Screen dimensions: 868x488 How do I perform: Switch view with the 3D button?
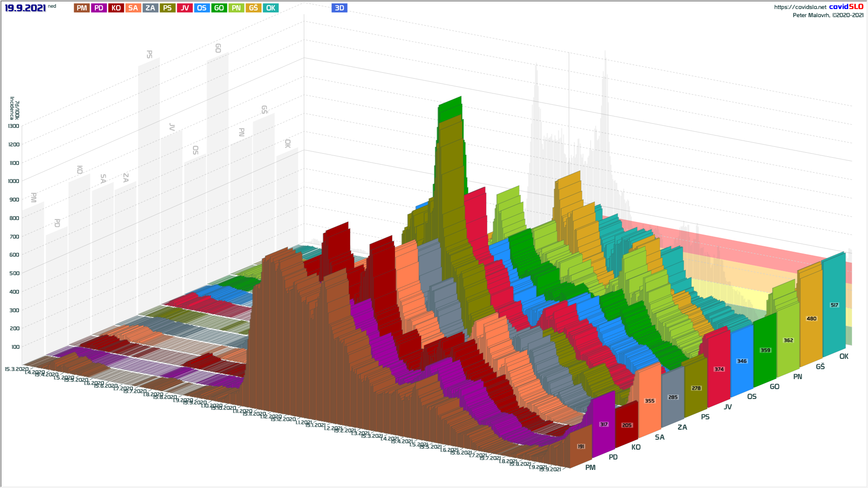pos(339,8)
